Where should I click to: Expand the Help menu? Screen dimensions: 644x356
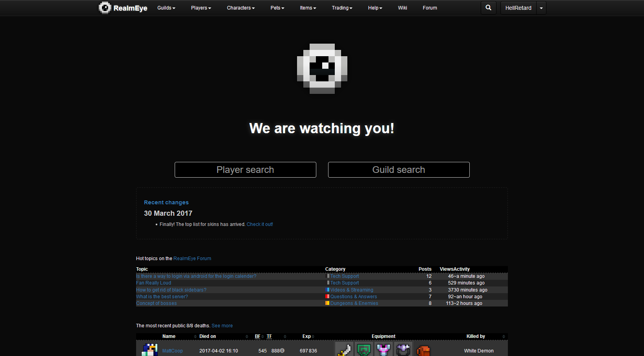375,8
